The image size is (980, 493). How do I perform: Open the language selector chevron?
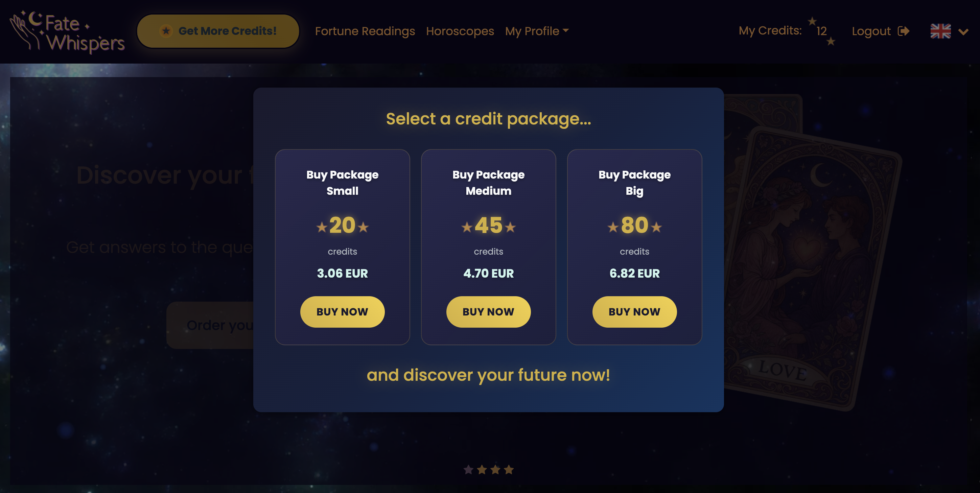(x=963, y=32)
